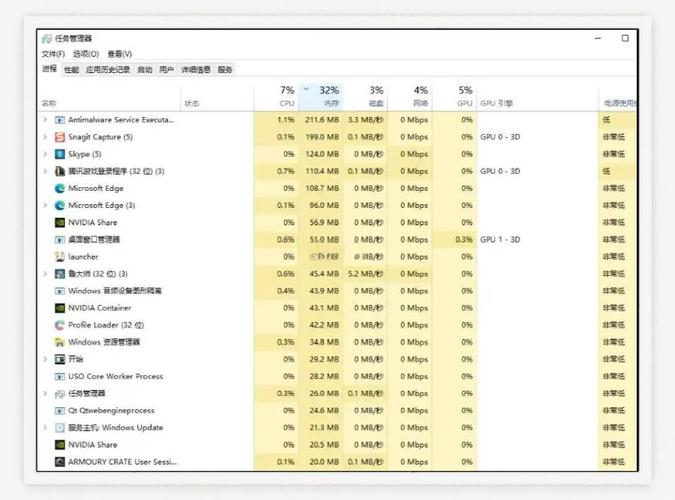Viewport: 675px width, 500px height.
Task: Sort processes by the 名称 column
Action: (x=109, y=96)
